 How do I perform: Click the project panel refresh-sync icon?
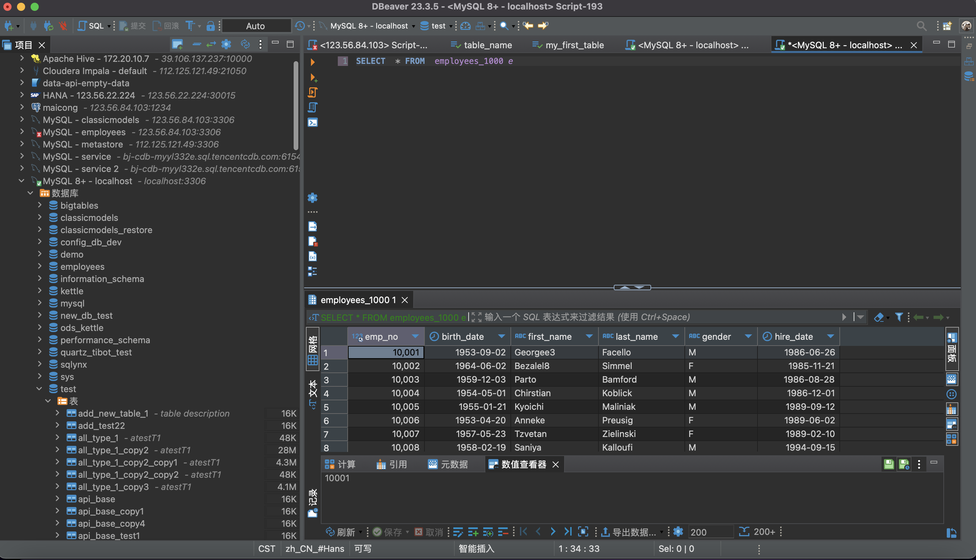click(x=245, y=45)
